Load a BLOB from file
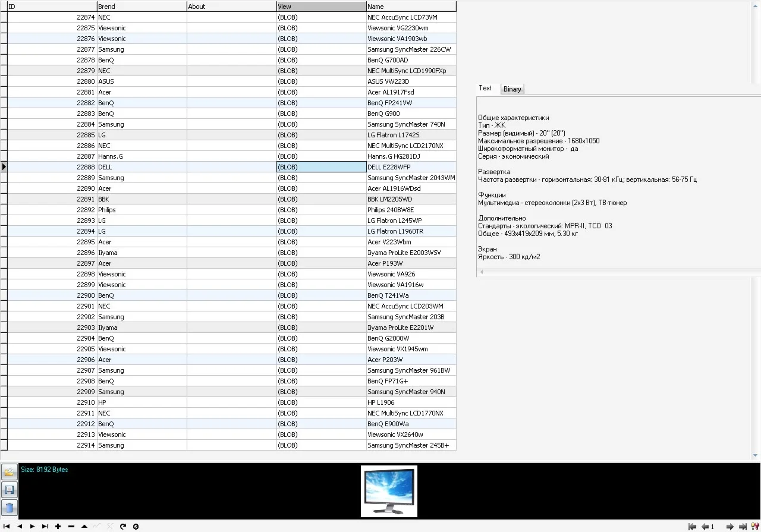The height and width of the screenshot is (532, 761). 9,471
